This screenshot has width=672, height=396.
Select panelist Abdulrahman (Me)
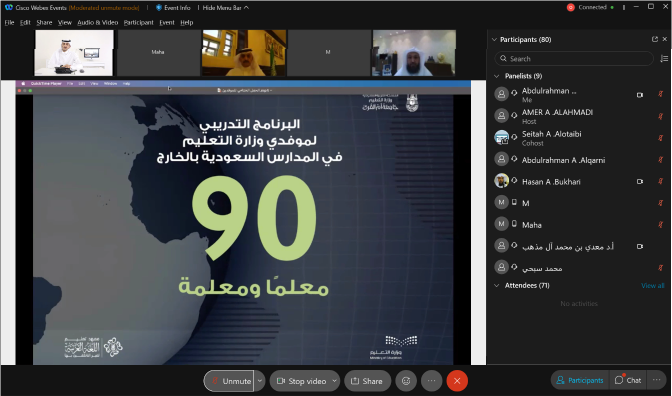(x=579, y=95)
